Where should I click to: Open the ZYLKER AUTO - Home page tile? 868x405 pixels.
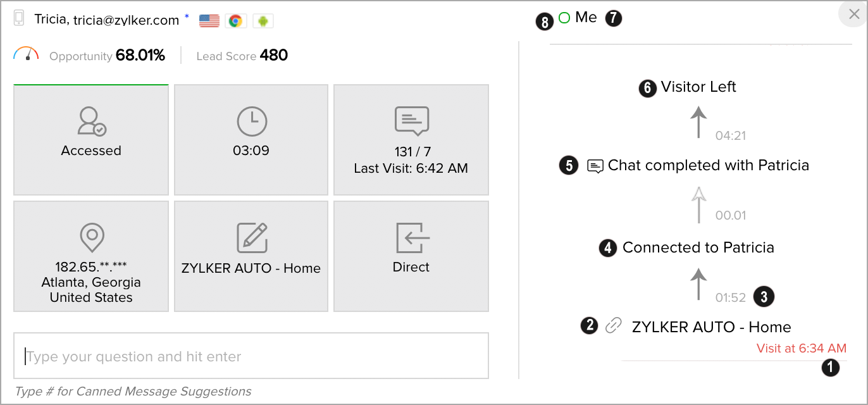point(251,256)
